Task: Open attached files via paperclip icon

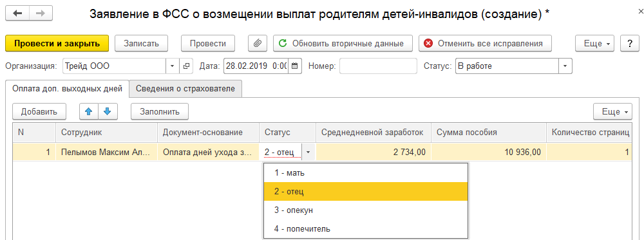Action: [x=258, y=44]
